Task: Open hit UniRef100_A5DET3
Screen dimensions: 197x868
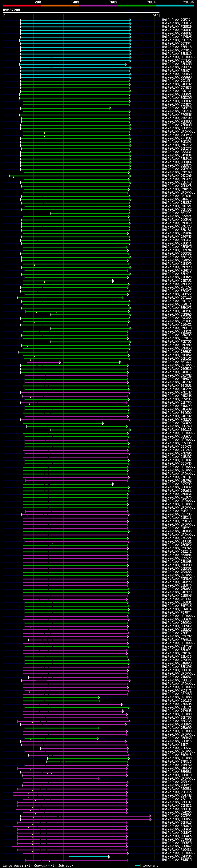Action: click(177, 328)
